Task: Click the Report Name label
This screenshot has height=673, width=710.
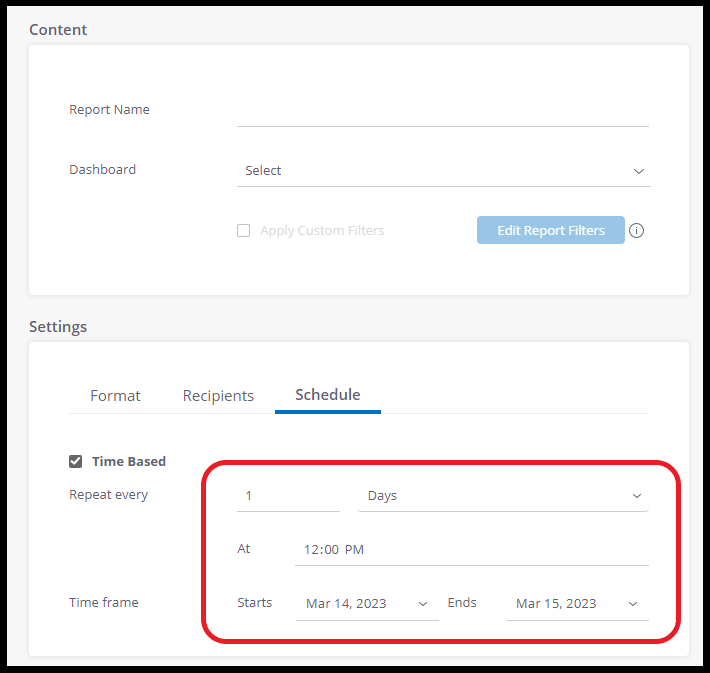Action: [x=109, y=110]
